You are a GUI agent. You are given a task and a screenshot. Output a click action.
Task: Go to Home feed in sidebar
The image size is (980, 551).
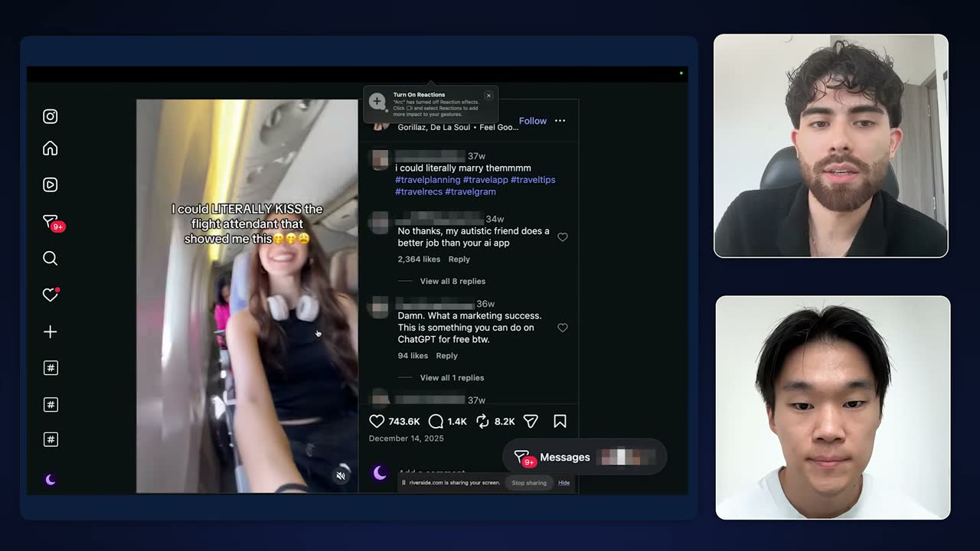click(x=50, y=148)
